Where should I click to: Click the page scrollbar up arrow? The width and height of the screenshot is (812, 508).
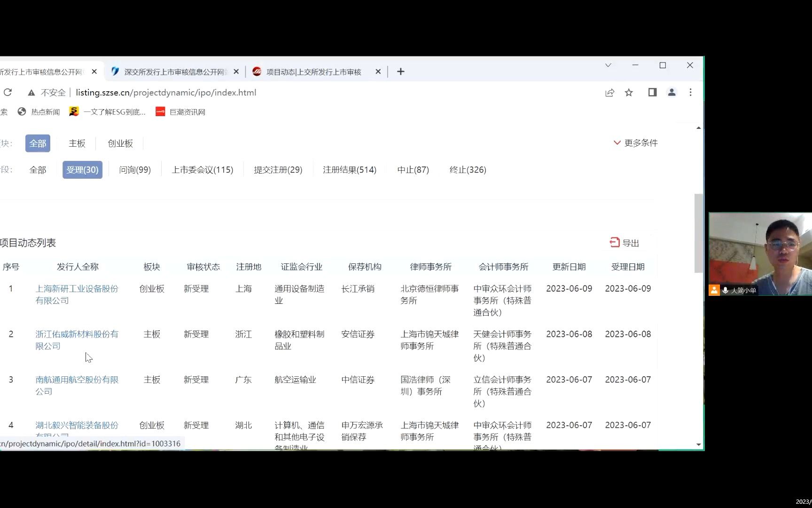click(x=699, y=128)
